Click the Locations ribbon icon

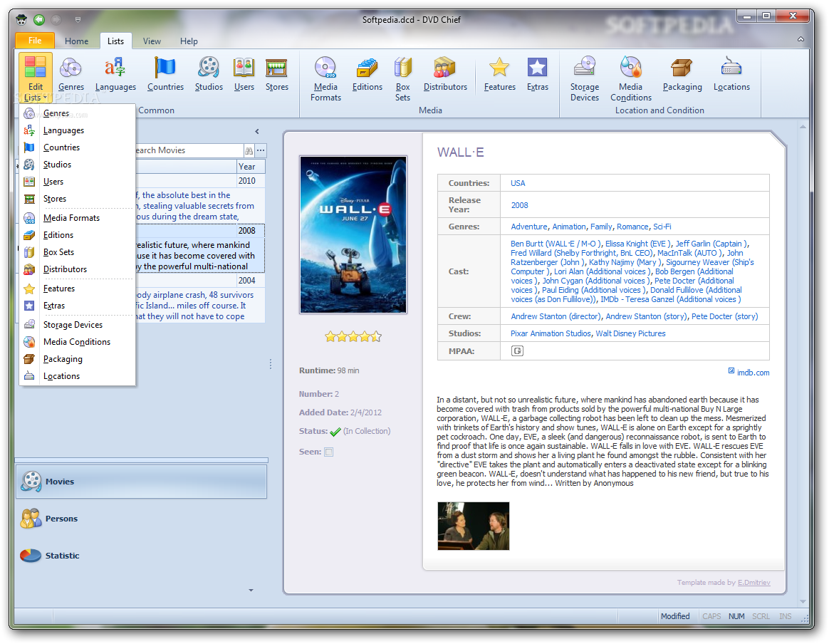pos(731,74)
